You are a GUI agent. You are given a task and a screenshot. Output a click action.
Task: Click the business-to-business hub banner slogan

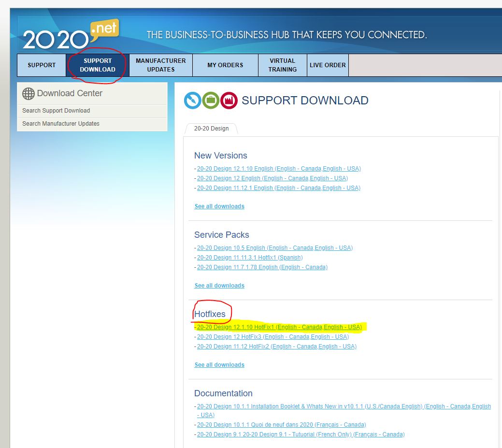[x=287, y=35]
